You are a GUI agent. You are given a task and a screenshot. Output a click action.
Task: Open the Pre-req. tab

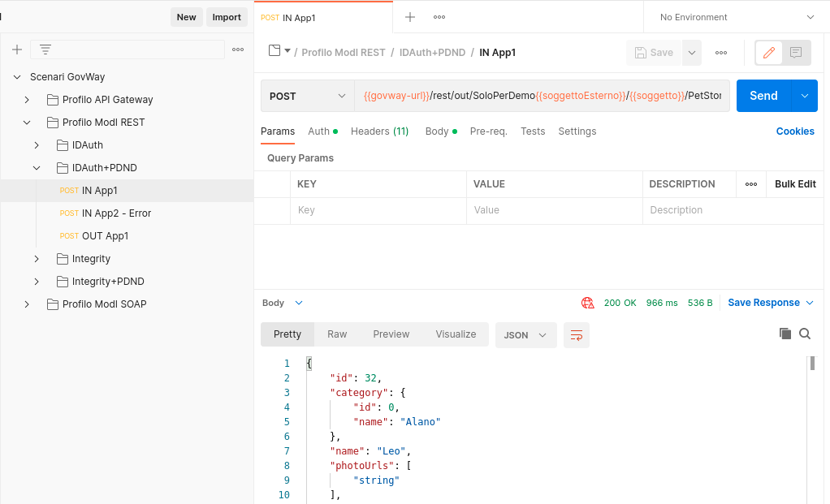489,131
